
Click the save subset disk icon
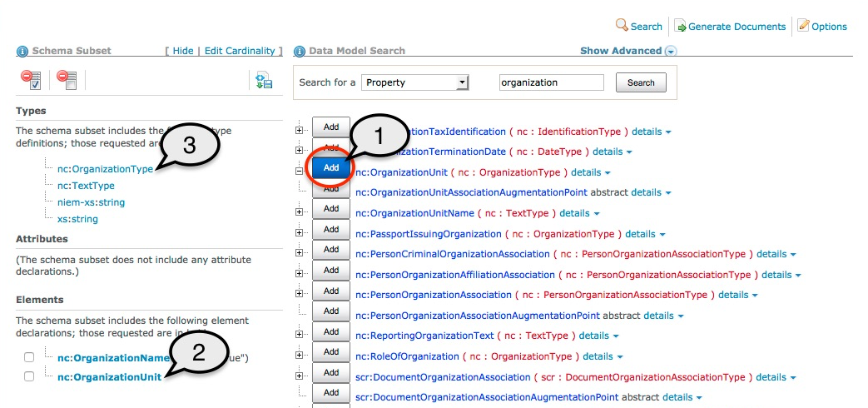point(264,80)
